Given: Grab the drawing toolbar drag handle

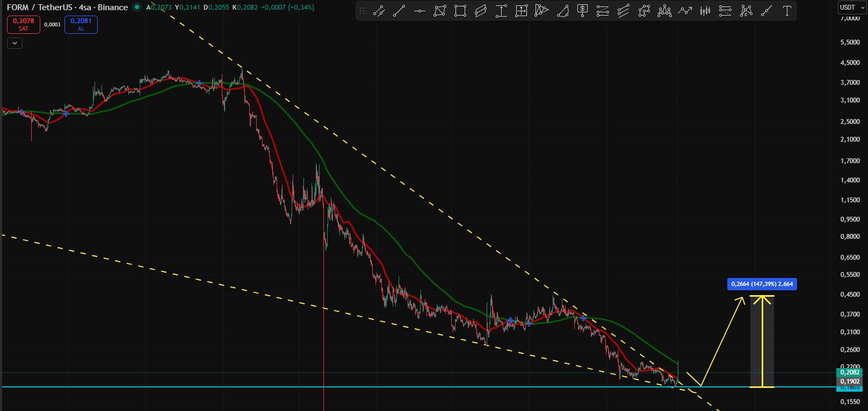Looking at the screenshot, I should [362, 11].
